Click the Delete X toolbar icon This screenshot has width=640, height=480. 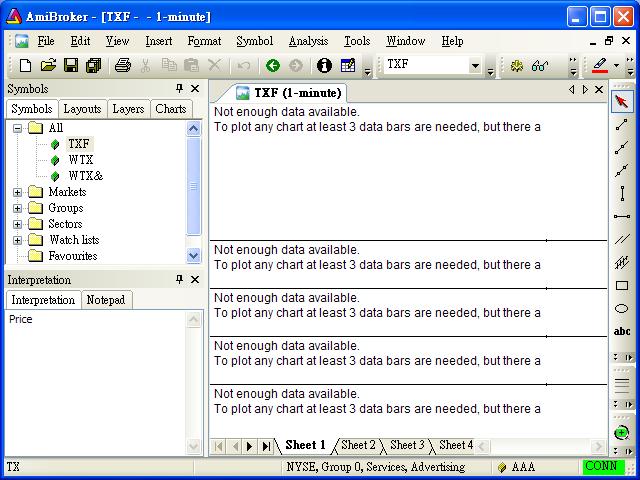214,65
